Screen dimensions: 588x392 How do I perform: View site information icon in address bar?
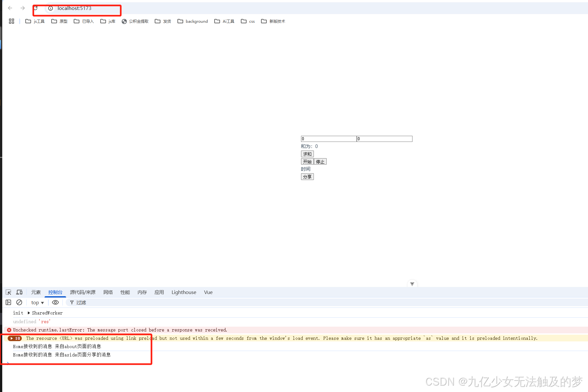tap(51, 8)
